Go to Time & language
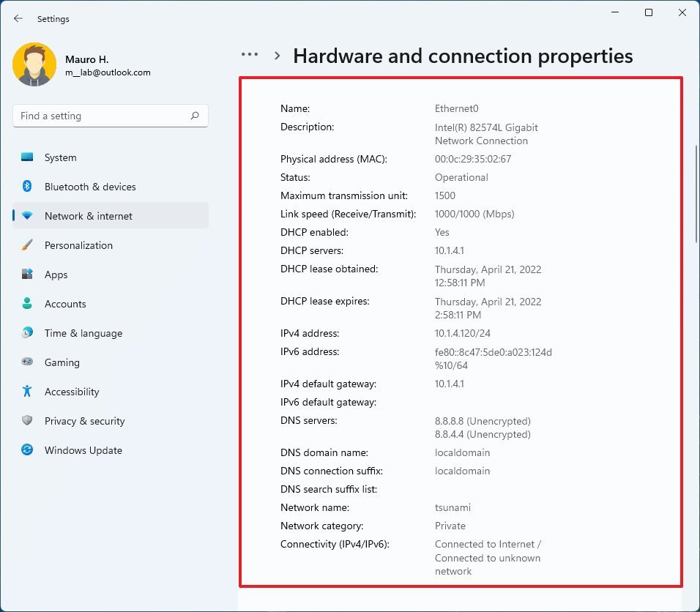 coord(83,333)
